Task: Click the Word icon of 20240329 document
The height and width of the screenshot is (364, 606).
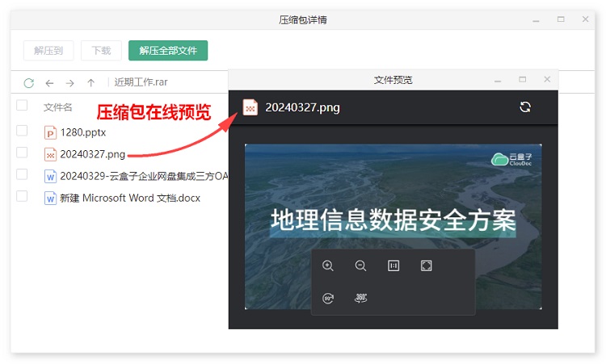Action: coord(50,177)
